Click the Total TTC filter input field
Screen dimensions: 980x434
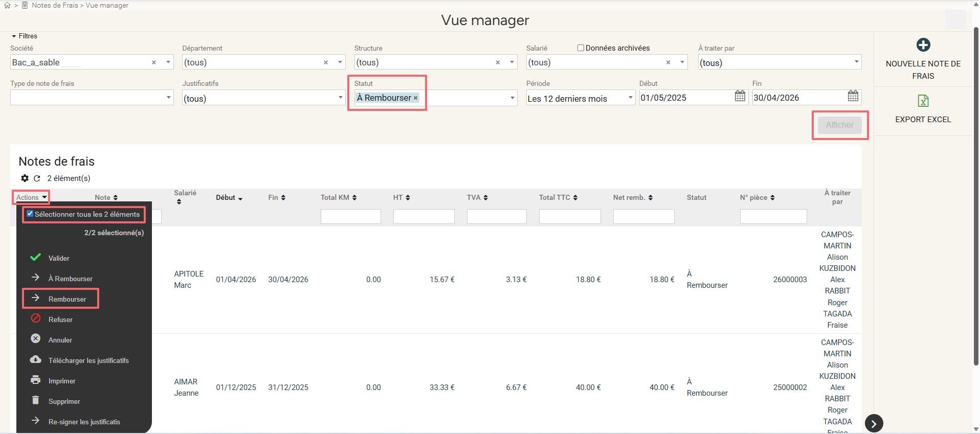coord(569,217)
